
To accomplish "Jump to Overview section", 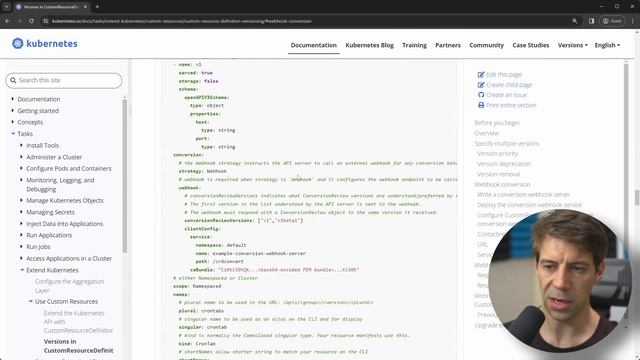I will coord(487,133).
